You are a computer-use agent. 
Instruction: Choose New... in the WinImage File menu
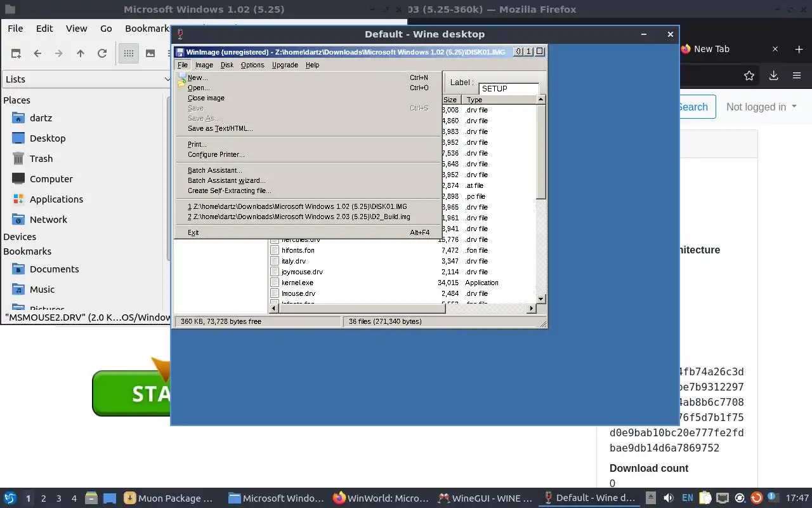(308, 77)
